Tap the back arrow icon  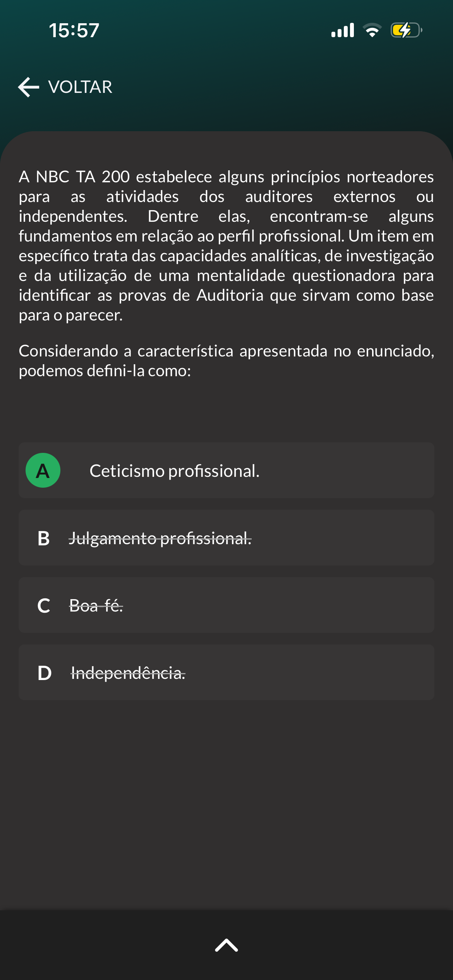[x=29, y=87]
